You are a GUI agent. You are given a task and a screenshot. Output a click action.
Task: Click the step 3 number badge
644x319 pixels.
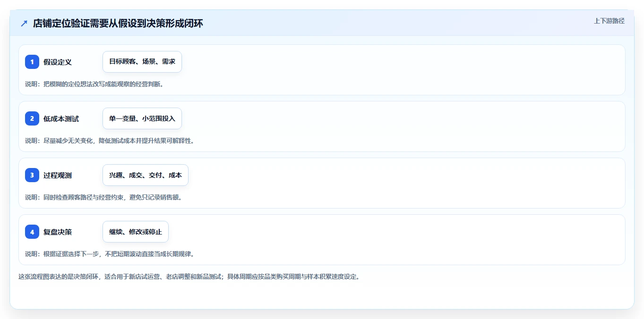click(32, 175)
